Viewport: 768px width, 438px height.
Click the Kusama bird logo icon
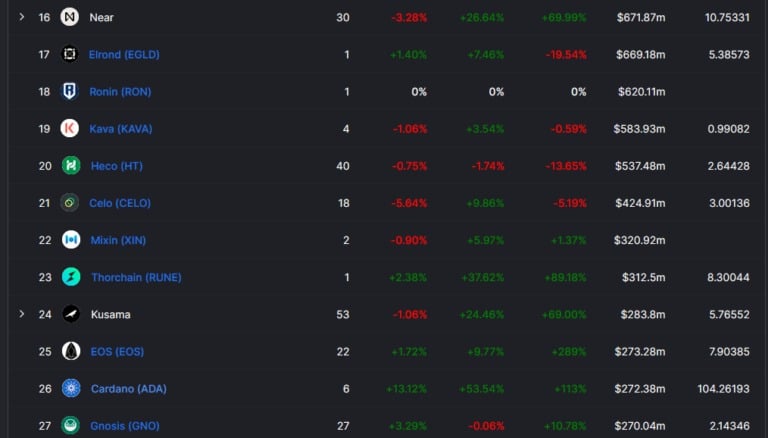point(70,313)
